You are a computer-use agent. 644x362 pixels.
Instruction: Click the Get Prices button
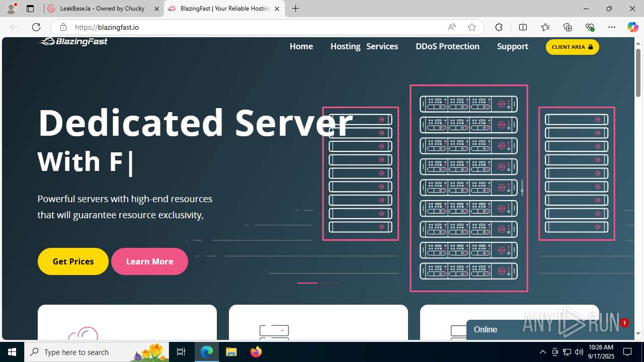point(73,261)
